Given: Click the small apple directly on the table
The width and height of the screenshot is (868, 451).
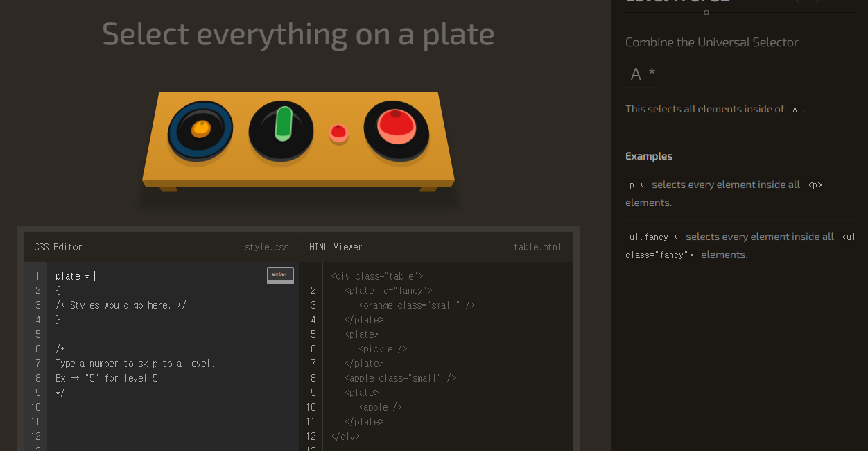Looking at the screenshot, I should point(338,133).
